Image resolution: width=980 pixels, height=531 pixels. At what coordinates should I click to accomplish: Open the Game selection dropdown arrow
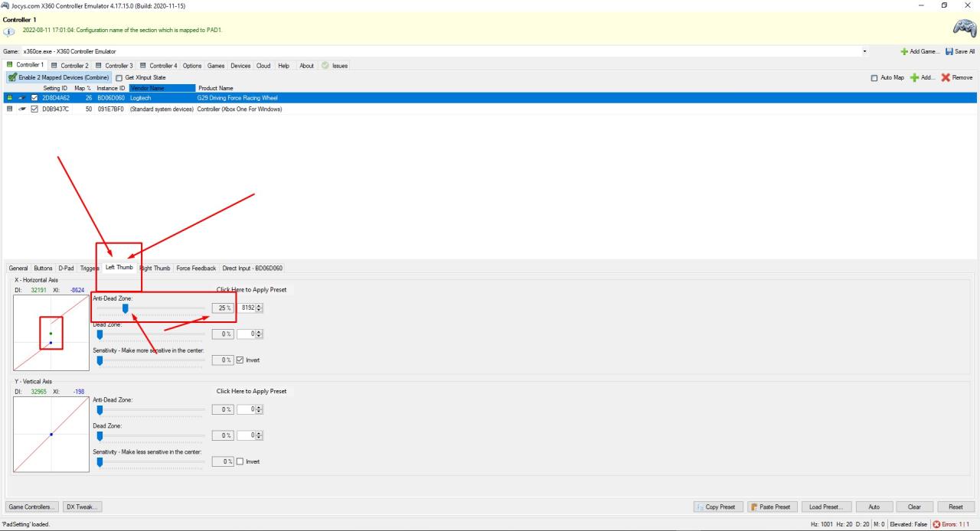[x=865, y=51]
